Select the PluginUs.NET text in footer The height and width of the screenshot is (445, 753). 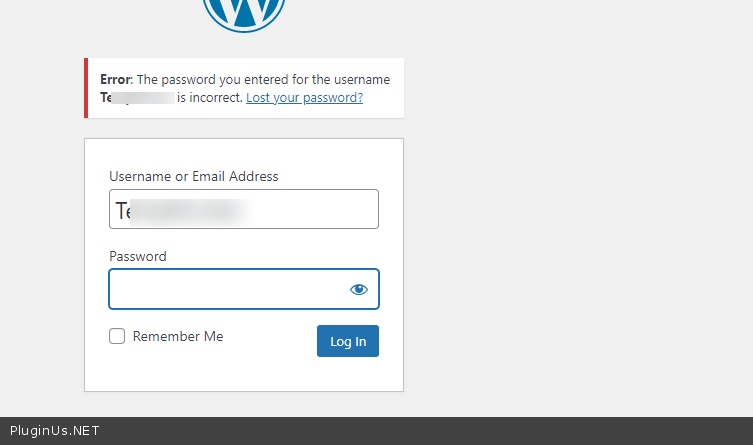point(55,431)
